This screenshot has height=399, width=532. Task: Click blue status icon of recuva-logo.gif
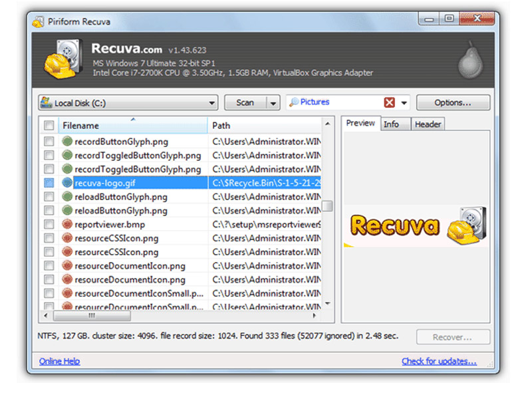tap(67, 182)
